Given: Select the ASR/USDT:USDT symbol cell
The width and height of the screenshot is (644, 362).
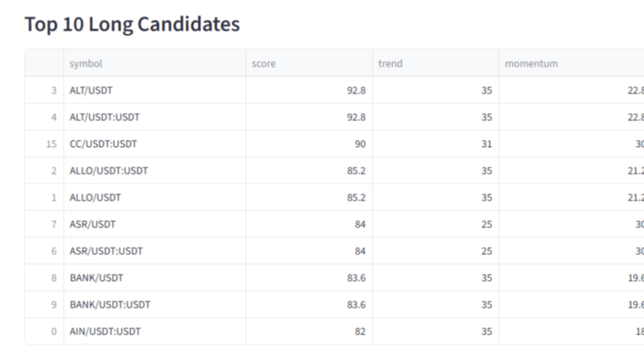Looking at the screenshot, I should point(154,251).
